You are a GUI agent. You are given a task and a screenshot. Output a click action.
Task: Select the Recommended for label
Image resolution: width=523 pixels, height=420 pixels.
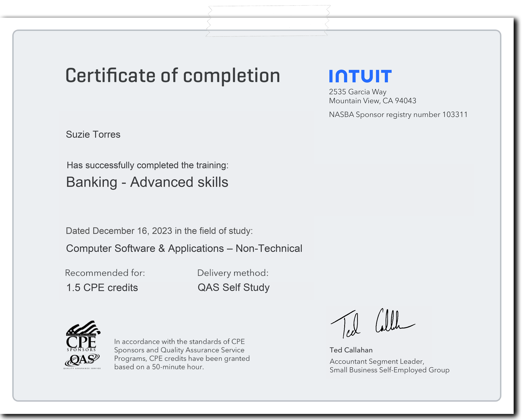[x=106, y=273]
